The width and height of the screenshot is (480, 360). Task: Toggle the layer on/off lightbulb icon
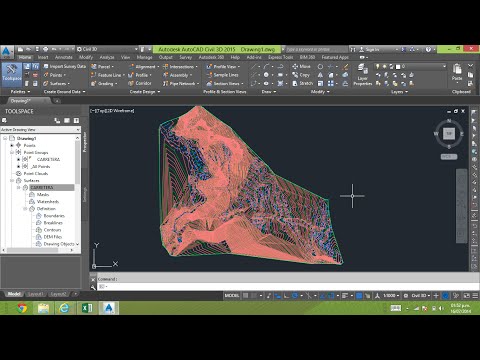pyautogui.click(x=378, y=66)
